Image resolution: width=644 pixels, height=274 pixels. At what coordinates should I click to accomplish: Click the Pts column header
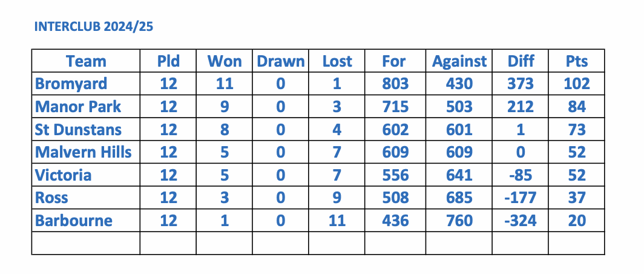(x=576, y=61)
